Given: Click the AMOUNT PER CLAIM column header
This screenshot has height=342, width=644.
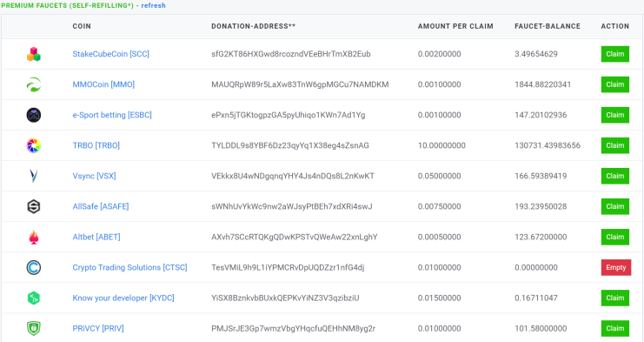Looking at the screenshot, I should [x=455, y=26].
